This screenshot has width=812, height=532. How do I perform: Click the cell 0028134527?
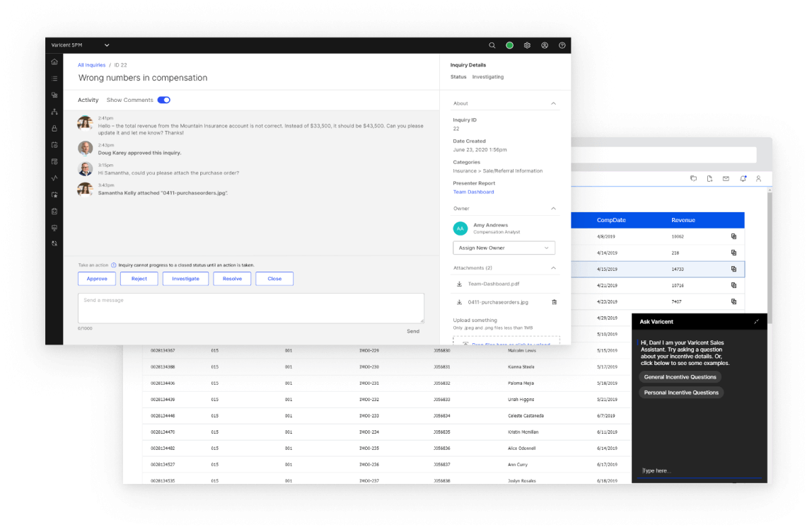click(163, 465)
